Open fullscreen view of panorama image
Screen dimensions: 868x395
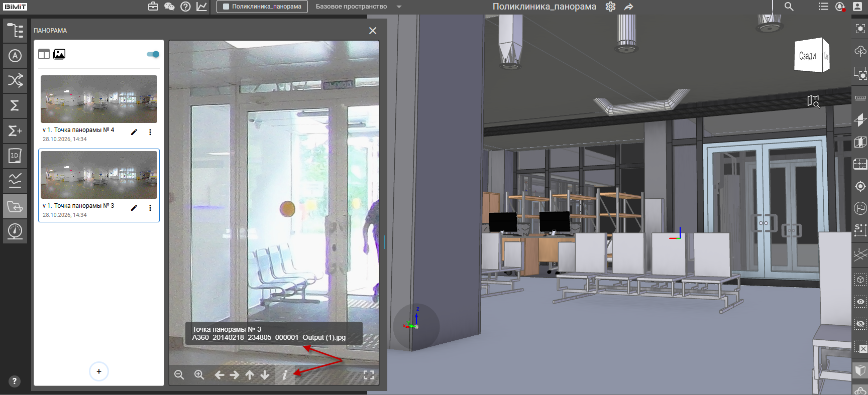pos(369,375)
